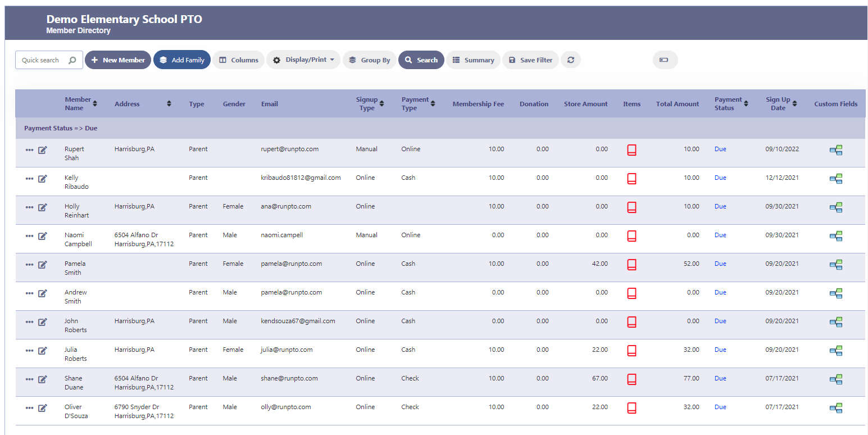This screenshot has width=868, height=435.
Task: Click the Add Family button
Action: (182, 60)
